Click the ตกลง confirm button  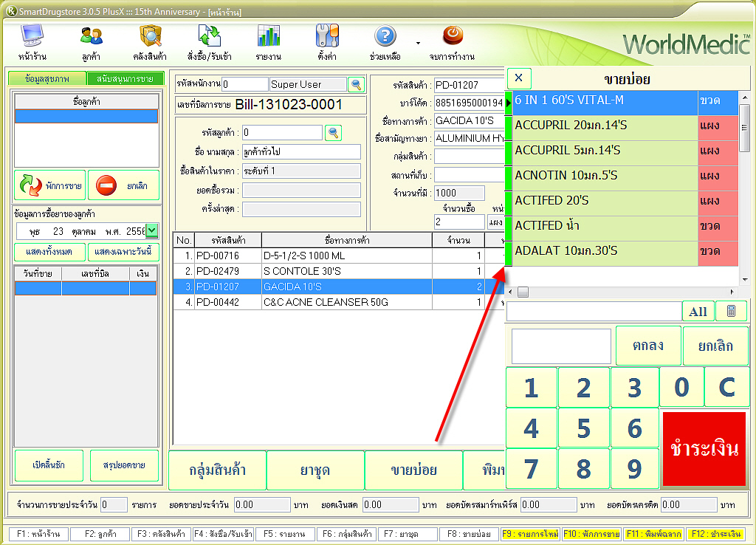pos(648,346)
